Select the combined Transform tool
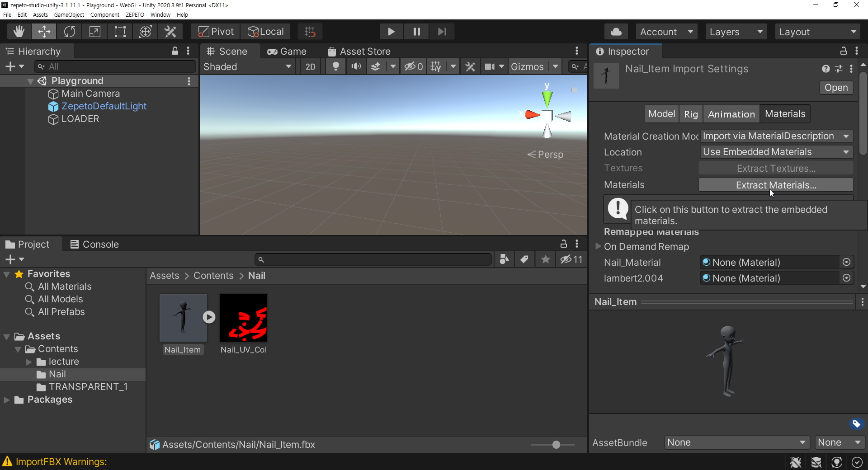868x470 pixels. coord(145,32)
